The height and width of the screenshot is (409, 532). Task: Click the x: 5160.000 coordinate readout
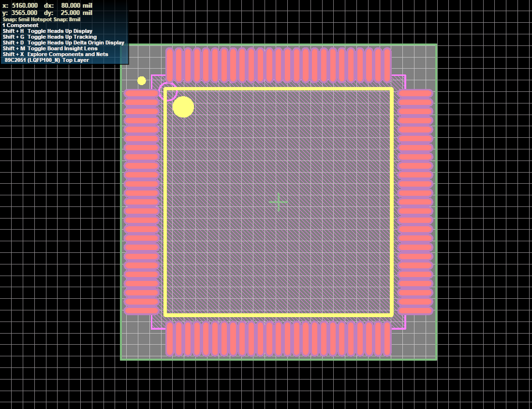coord(20,5)
